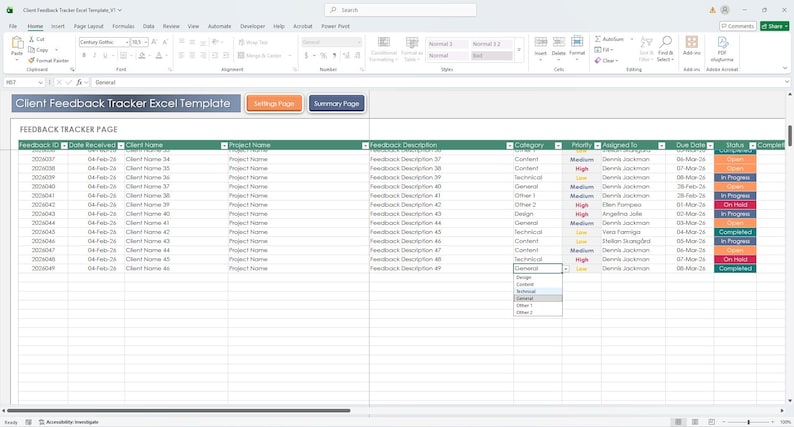Click the Adobe Acrobat PDF icon
The image size is (794, 427).
[723, 42]
